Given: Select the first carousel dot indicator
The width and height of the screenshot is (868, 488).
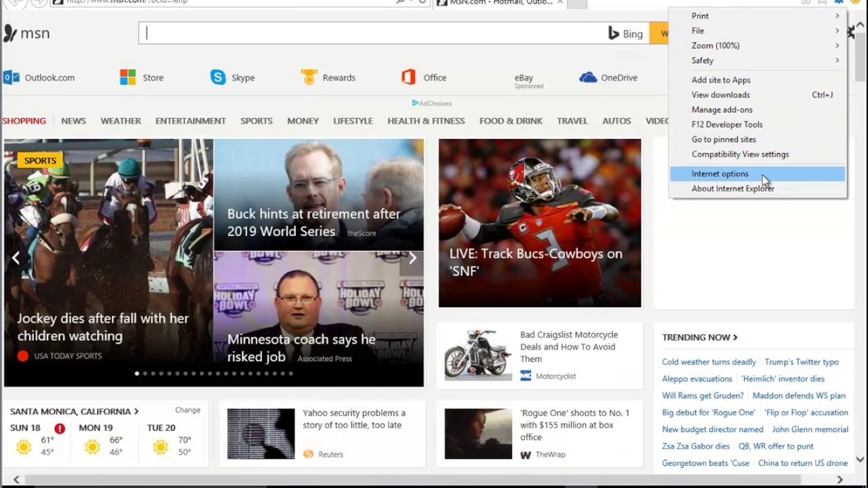Looking at the screenshot, I should (x=137, y=373).
